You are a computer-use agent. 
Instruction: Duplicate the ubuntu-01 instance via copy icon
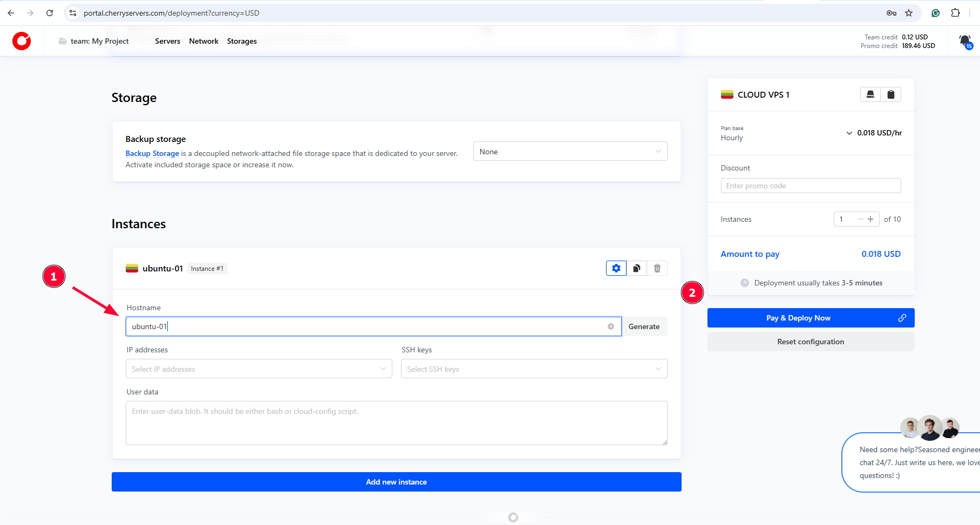pos(637,268)
